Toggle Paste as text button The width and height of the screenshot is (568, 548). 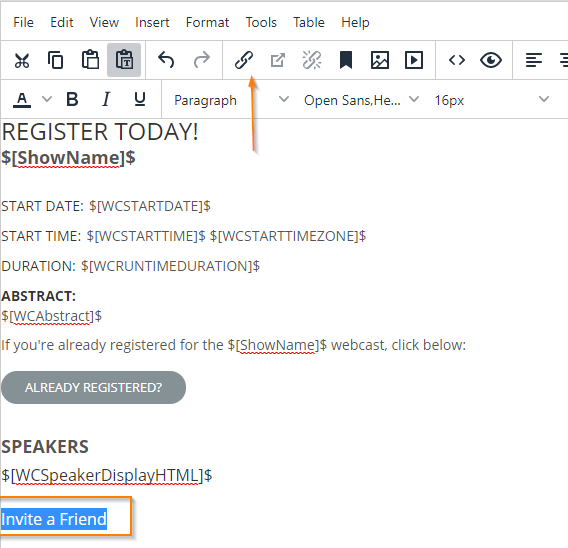pyautogui.click(x=124, y=60)
